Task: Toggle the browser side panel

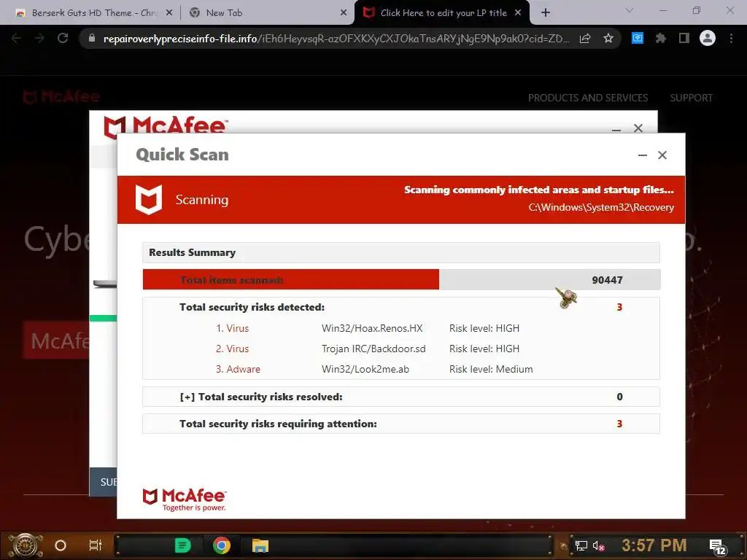Action: (x=684, y=38)
